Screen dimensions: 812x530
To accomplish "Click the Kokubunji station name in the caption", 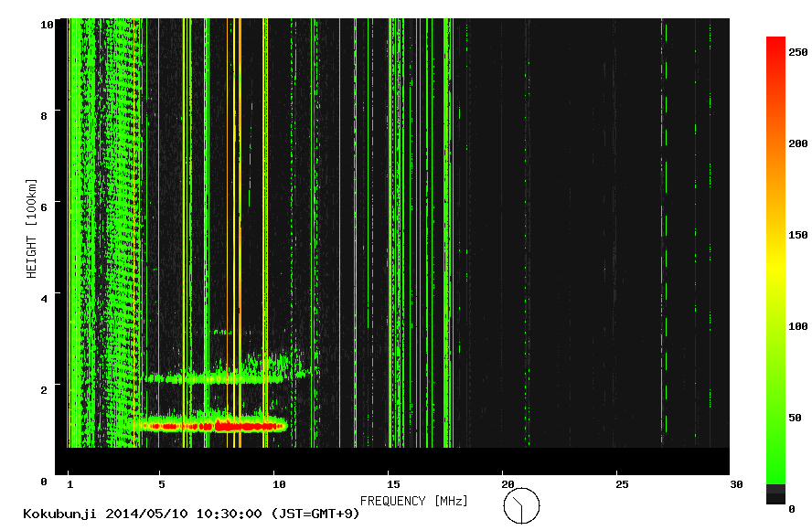I will pos(59,514).
